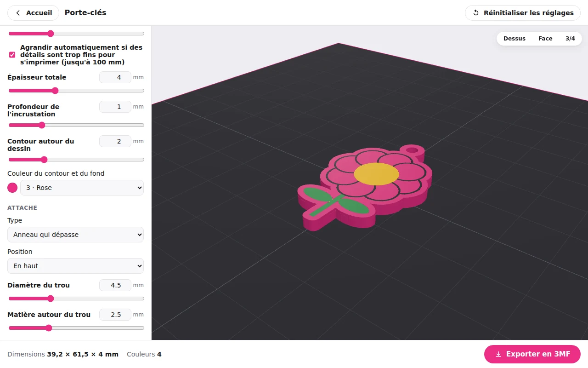
Task: Click the 'Couleurs 4' status text
Action: 144,354
